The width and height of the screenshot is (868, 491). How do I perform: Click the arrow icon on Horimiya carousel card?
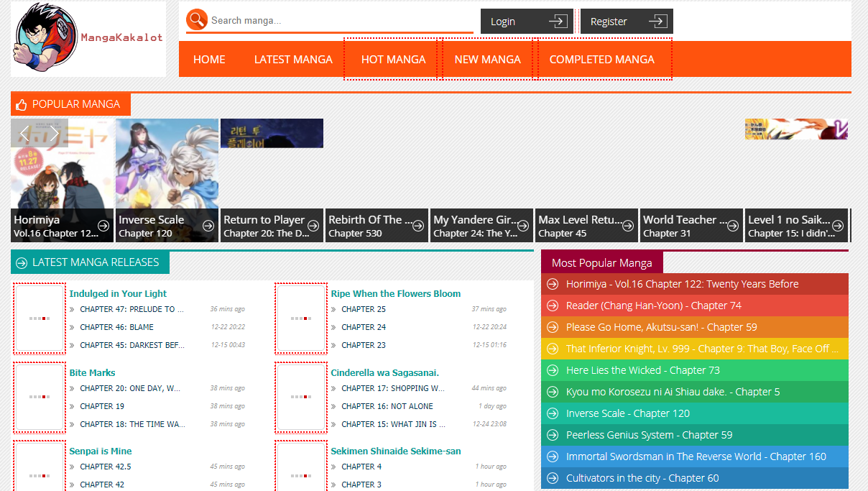(103, 226)
